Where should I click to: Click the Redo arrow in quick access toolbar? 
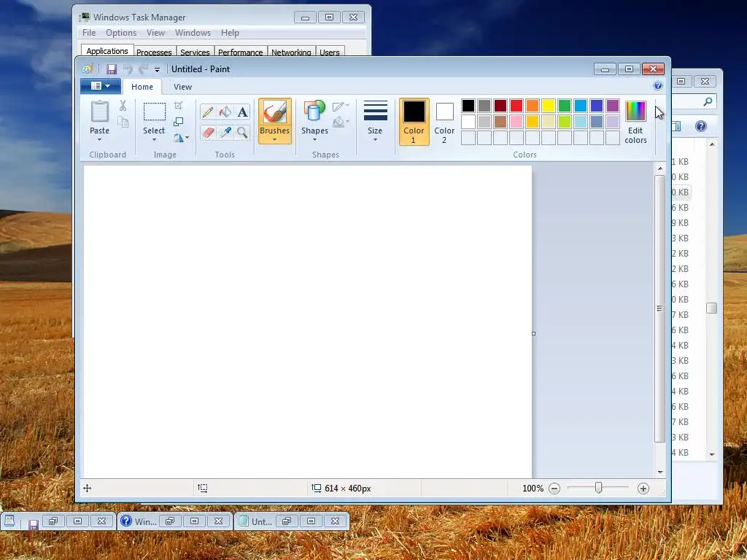click(144, 69)
